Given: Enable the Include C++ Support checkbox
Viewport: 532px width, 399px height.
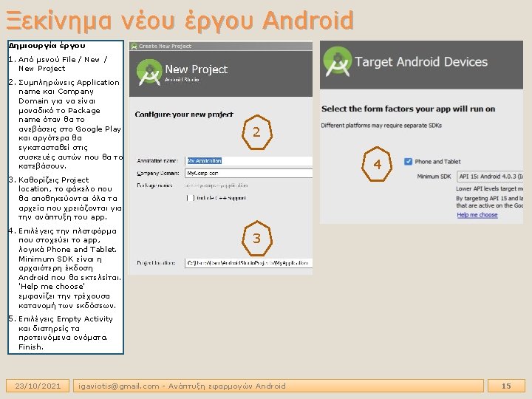Looking at the screenshot, I should pos(191,198).
